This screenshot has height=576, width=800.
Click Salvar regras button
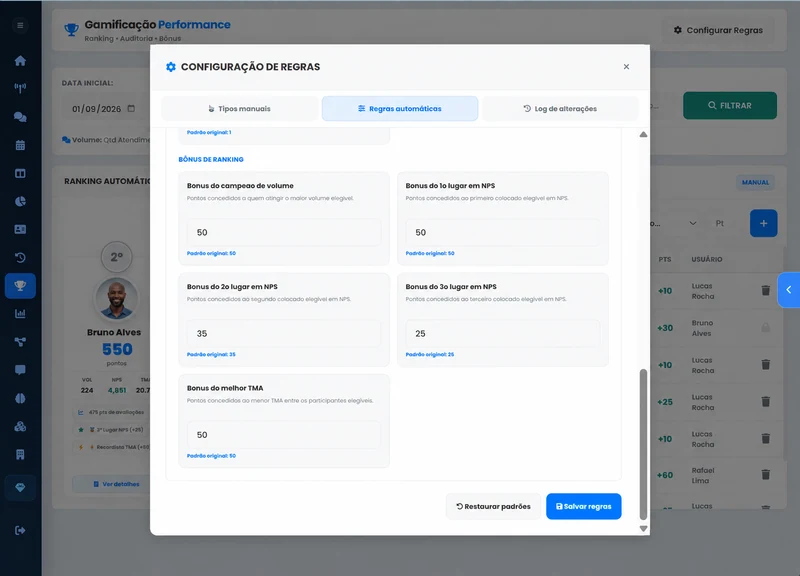pos(584,506)
